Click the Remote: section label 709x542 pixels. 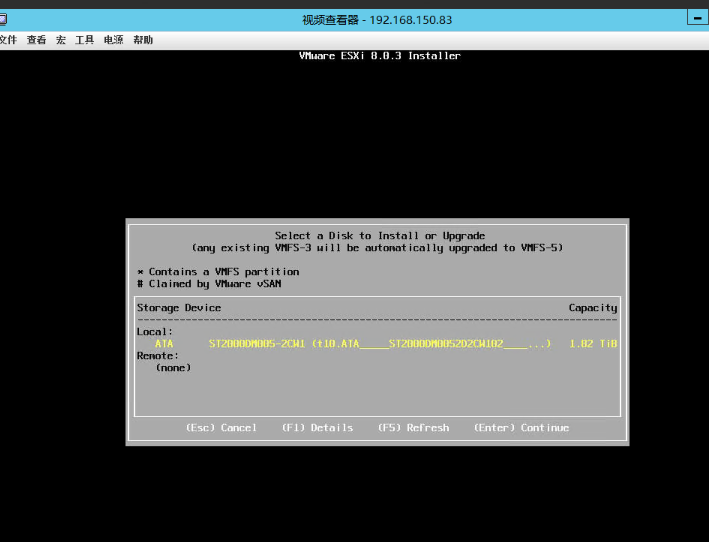tap(158, 356)
